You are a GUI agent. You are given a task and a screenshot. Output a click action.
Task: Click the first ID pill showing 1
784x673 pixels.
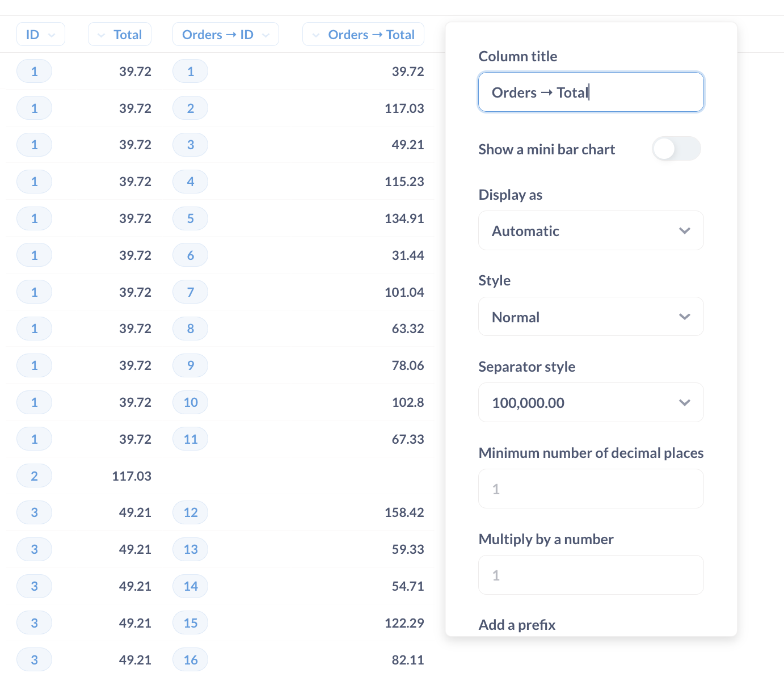click(34, 71)
